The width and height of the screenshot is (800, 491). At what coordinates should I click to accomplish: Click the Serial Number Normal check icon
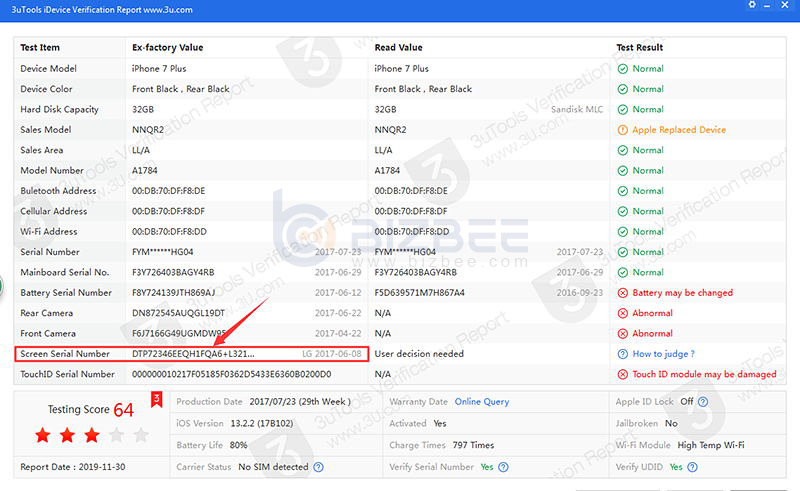click(622, 253)
